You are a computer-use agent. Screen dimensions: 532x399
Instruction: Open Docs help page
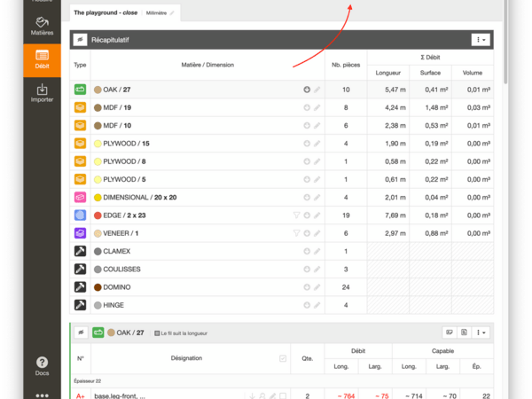tap(42, 366)
